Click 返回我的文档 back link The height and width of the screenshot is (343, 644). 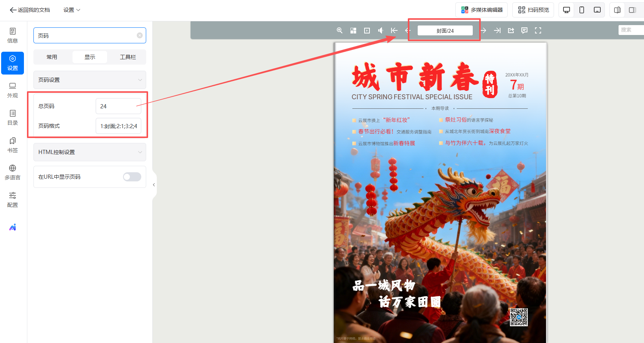pos(30,10)
